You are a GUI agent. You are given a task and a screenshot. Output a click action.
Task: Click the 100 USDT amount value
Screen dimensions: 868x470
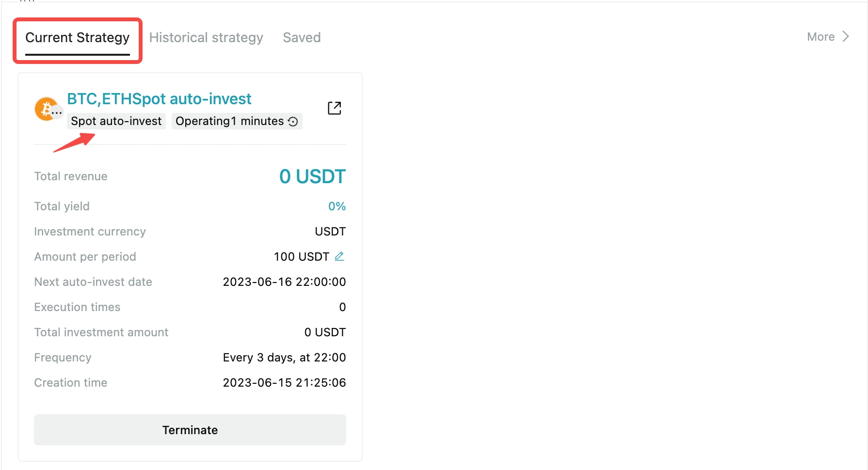[301, 256]
